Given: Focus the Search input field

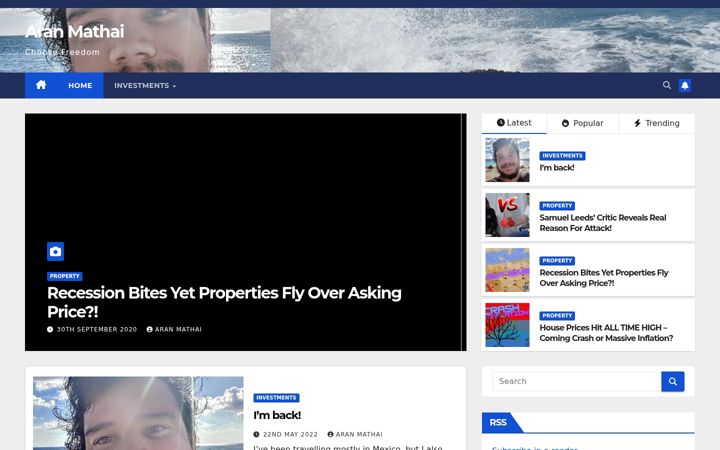Looking at the screenshot, I should pos(576,381).
